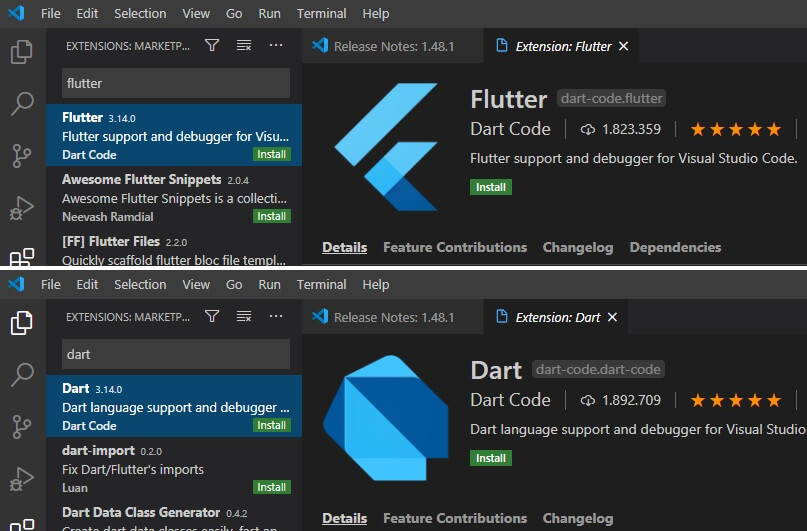This screenshot has height=531, width=807.
Task: Click the search box containing 'flutter'
Action: pos(176,83)
